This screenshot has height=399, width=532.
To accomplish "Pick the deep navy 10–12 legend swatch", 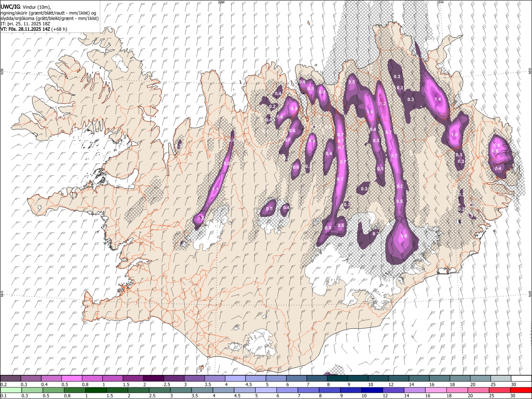I will point(372,390).
